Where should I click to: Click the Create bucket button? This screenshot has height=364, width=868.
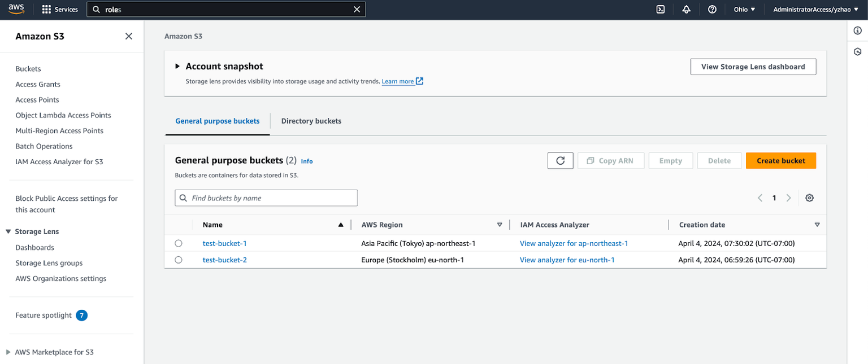781,161
